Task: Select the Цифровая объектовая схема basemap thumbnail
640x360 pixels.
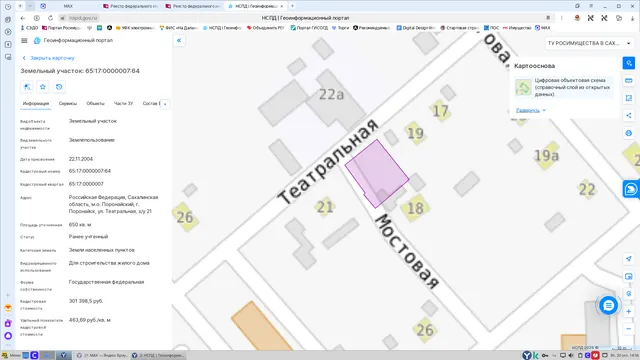Action: [x=523, y=87]
